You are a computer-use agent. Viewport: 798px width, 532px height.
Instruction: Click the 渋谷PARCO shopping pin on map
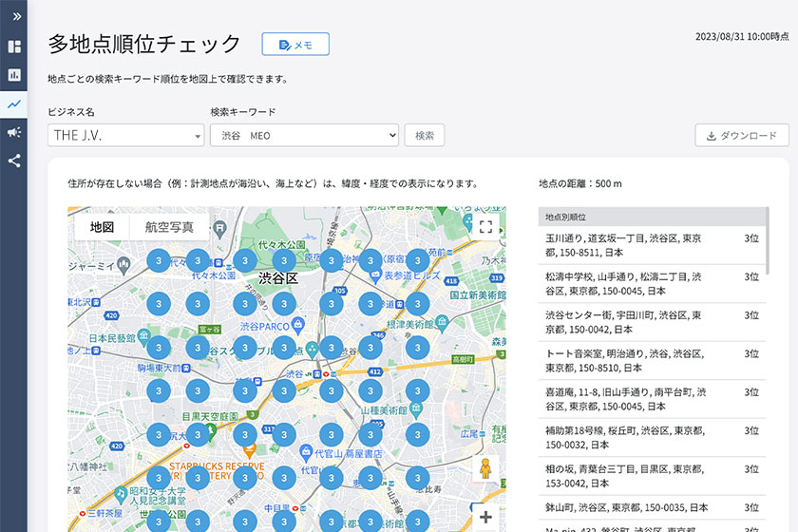(297, 324)
